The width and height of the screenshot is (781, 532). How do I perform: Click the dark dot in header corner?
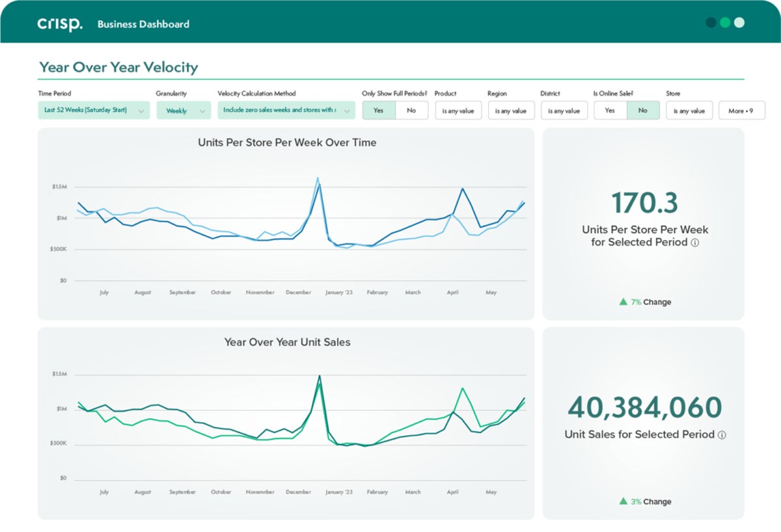click(711, 23)
